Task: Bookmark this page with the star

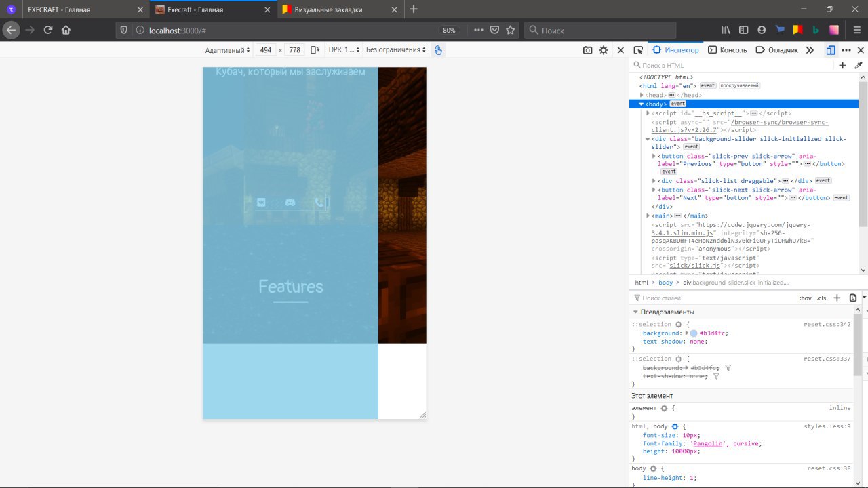Action: click(x=511, y=30)
